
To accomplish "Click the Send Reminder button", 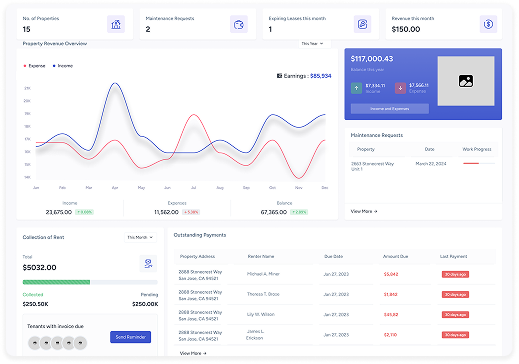I will coord(130,337).
